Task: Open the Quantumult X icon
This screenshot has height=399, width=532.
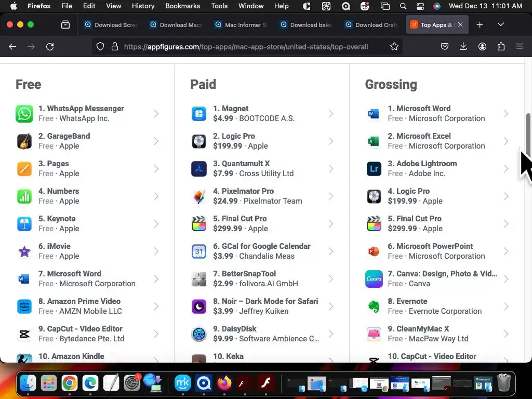Action: click(x=199, y=169)
